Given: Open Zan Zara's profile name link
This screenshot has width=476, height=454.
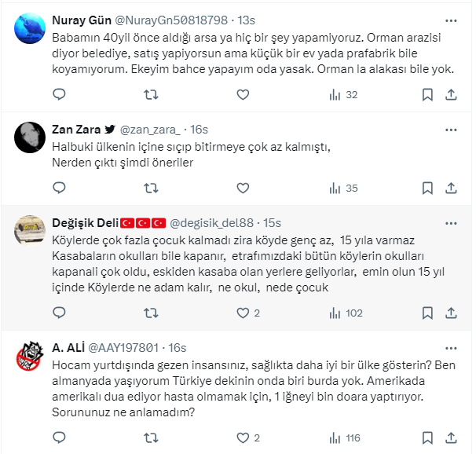Looking at the screenshot, I should pos(76,129).
